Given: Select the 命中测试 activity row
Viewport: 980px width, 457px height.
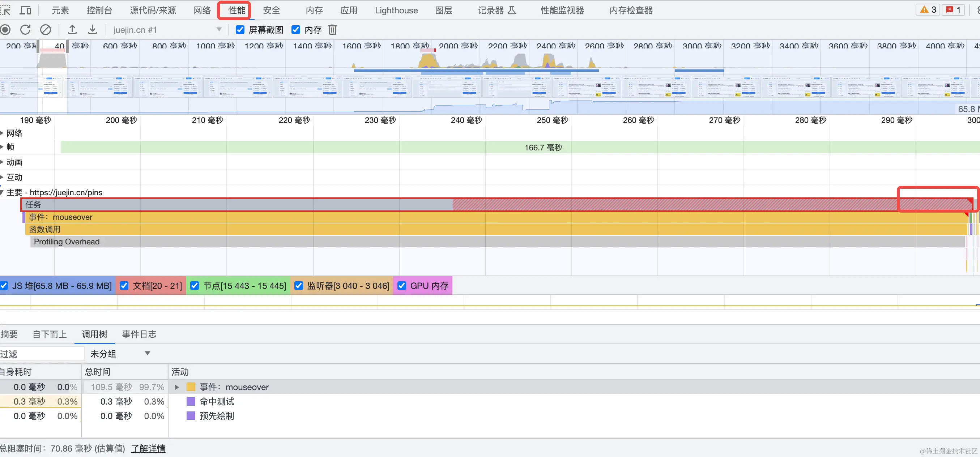Looking at the screenshot, I should click(490, 401).
